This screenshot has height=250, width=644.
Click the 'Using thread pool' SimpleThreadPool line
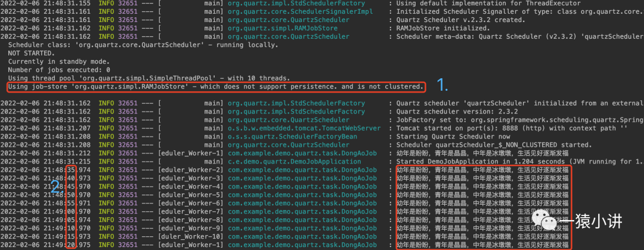click(149, 78)
